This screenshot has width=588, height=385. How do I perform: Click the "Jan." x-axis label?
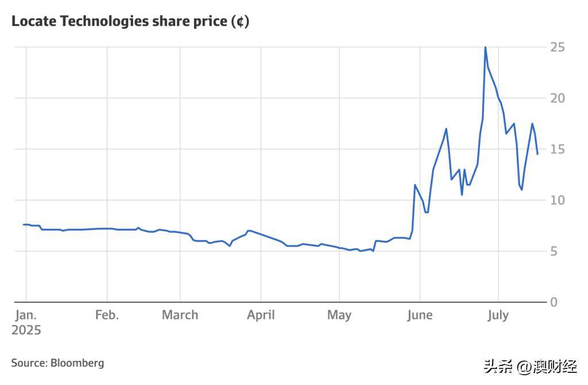point(26,315)
